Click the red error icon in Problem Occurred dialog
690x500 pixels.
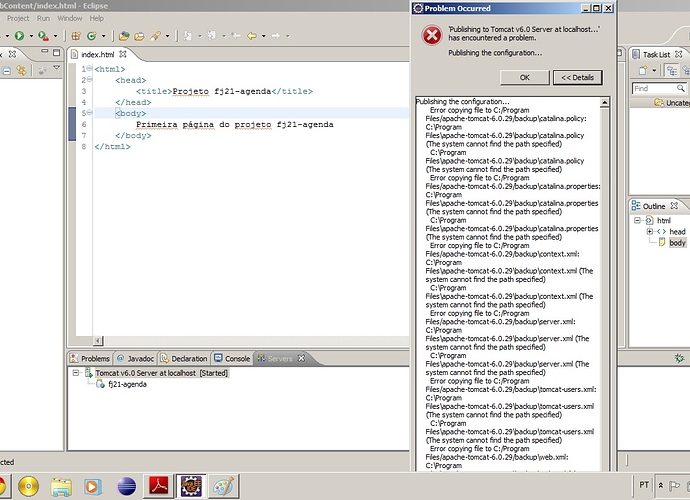[x=432, y=35]
